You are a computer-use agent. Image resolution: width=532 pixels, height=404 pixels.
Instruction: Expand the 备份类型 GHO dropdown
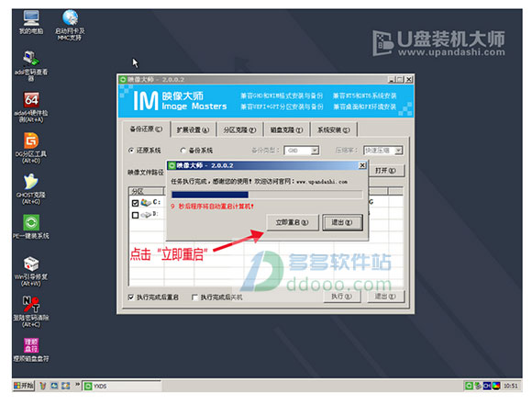point(315,151)
